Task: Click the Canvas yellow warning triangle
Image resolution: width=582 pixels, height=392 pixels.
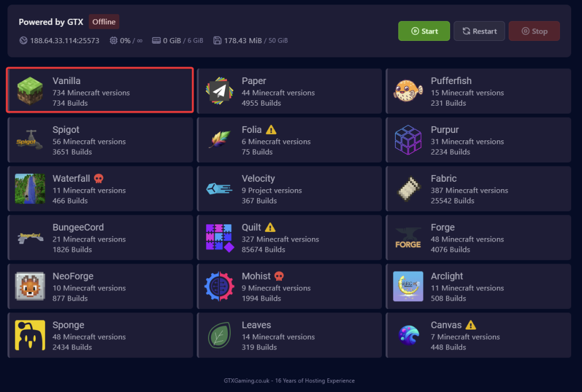Action: click(471, 325)
